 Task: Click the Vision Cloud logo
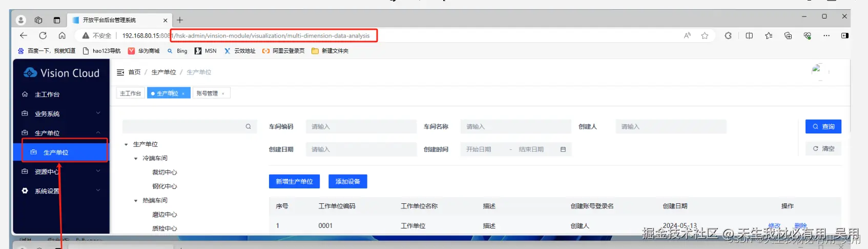(61, 73)
